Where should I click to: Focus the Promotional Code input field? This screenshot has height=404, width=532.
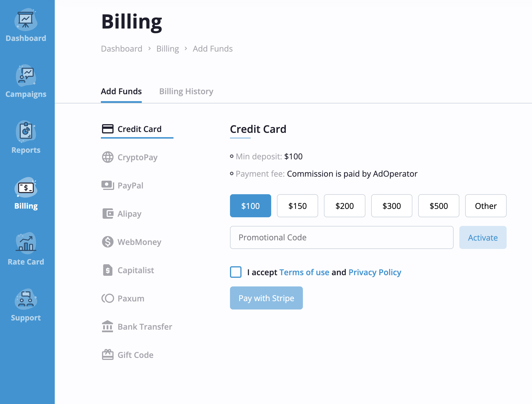tap(342, 237)
